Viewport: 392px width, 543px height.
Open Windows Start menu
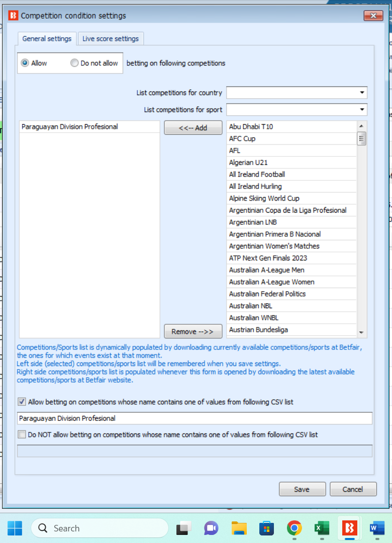[x=15, y=528]
